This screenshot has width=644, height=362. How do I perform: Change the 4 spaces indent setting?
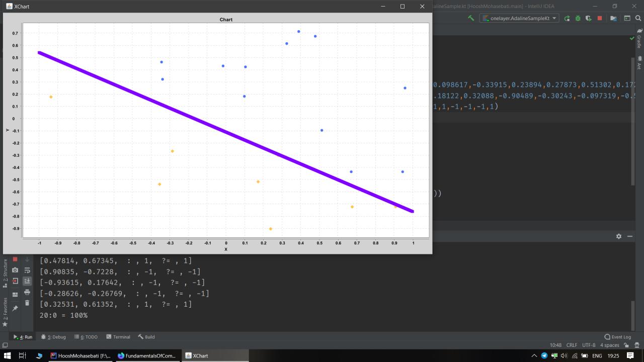(x=609, y=345)
